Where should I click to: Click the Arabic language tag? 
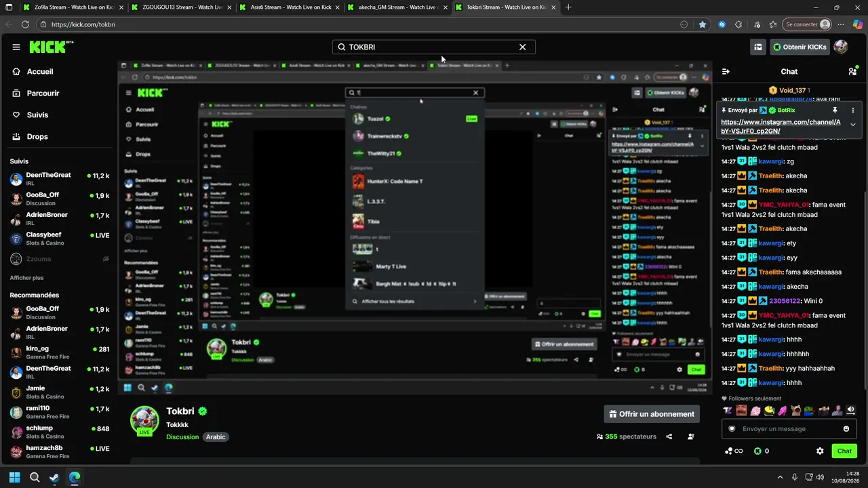click(216, 437)
